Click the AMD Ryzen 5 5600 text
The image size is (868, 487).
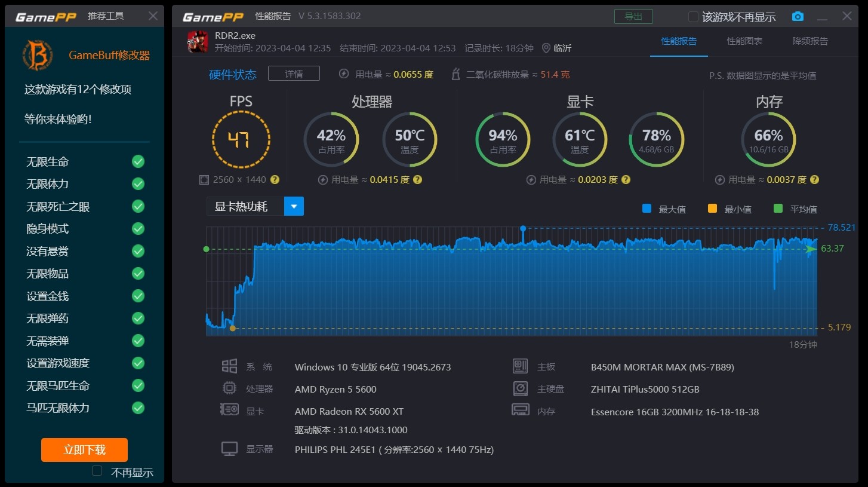pyautogui.click(x=335, y=389)
